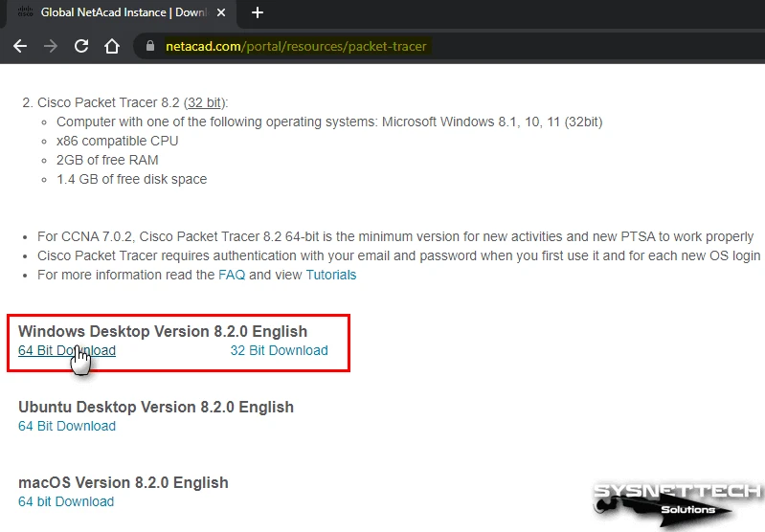Download Windows 64 Bit version

click(67, 350)
